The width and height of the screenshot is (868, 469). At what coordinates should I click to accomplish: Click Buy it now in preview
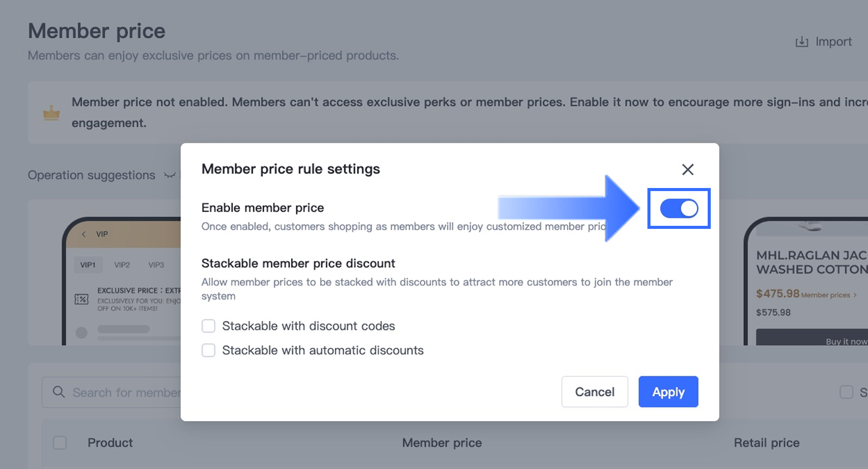point(846,341)
